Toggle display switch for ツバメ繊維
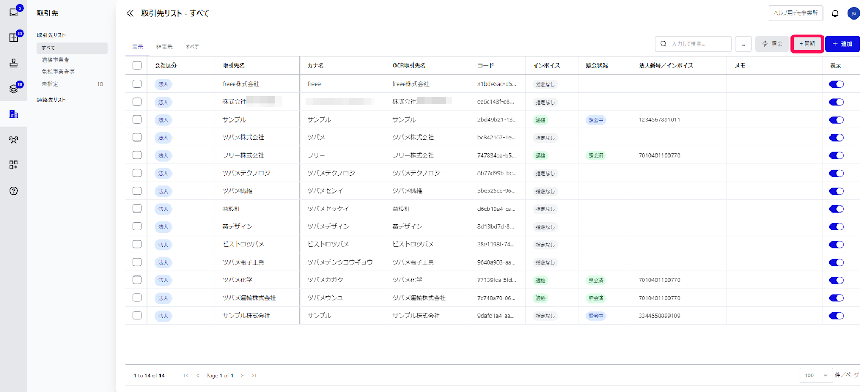 [837, 191]
